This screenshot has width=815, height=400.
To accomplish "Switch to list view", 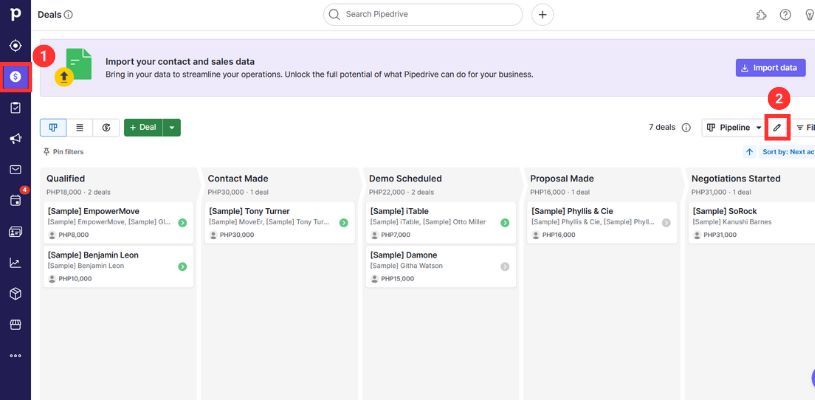I will [80, 127].
